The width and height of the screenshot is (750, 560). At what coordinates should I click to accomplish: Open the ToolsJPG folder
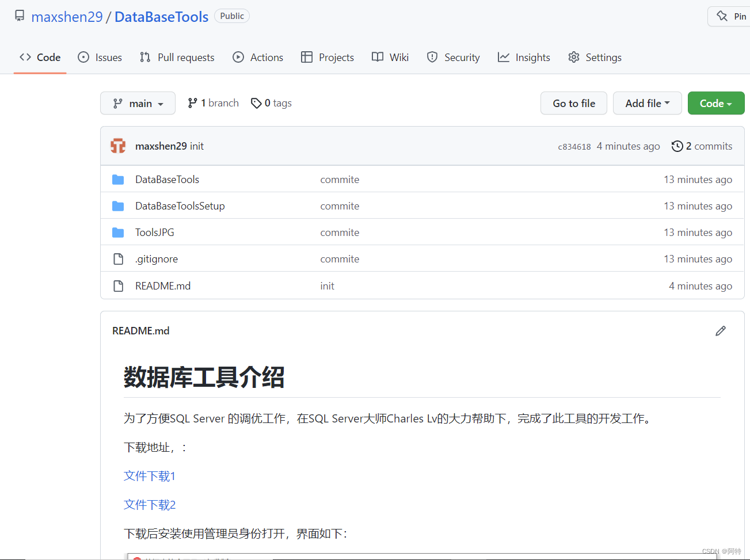(154, 233)
